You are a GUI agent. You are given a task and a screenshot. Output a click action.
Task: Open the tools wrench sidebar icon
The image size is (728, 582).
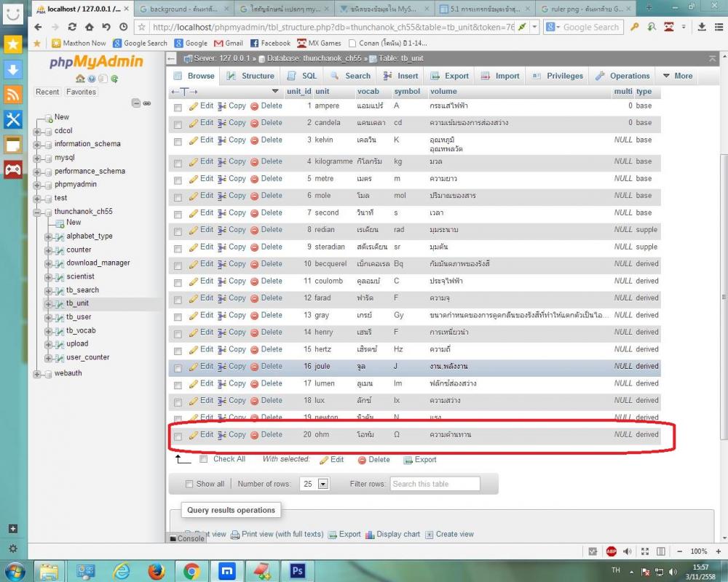coord(13,119)
